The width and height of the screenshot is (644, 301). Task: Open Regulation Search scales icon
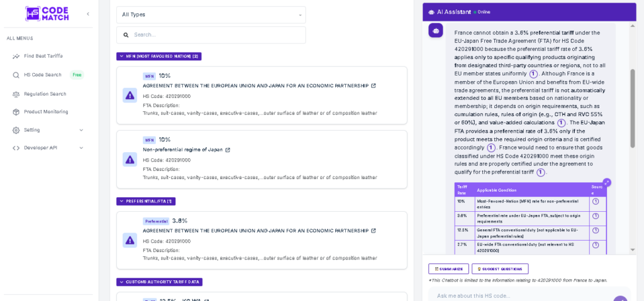16,94
